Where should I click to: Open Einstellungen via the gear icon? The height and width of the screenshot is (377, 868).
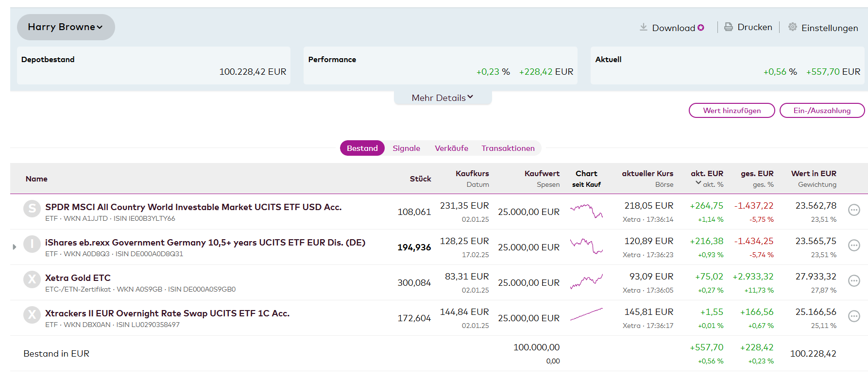point(792,27)
